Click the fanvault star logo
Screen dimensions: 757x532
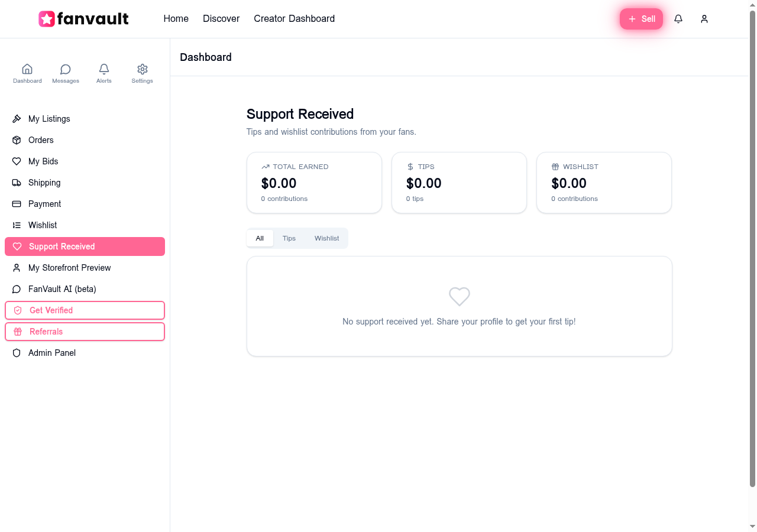point(46,18)
